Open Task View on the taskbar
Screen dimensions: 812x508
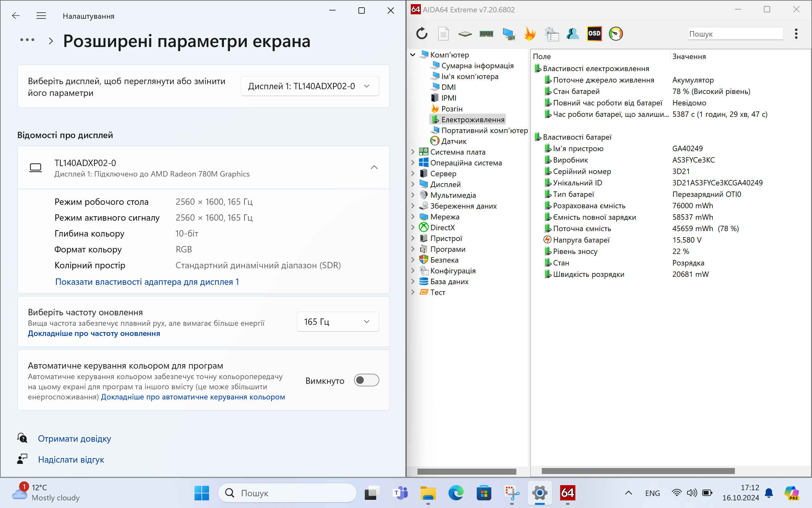372,493
